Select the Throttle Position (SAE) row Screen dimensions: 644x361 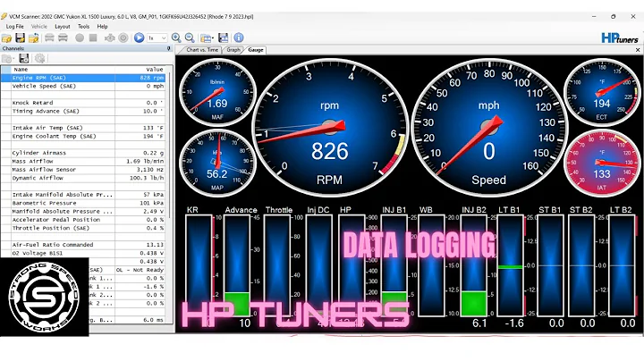pyautogui.click(x=83, y=228)
